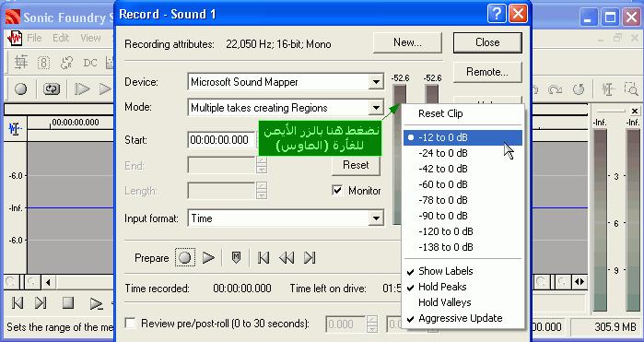Enable Review pre/post-roll checkbox
This screenshot has width=644, height=342.
[x=130, y=323]
